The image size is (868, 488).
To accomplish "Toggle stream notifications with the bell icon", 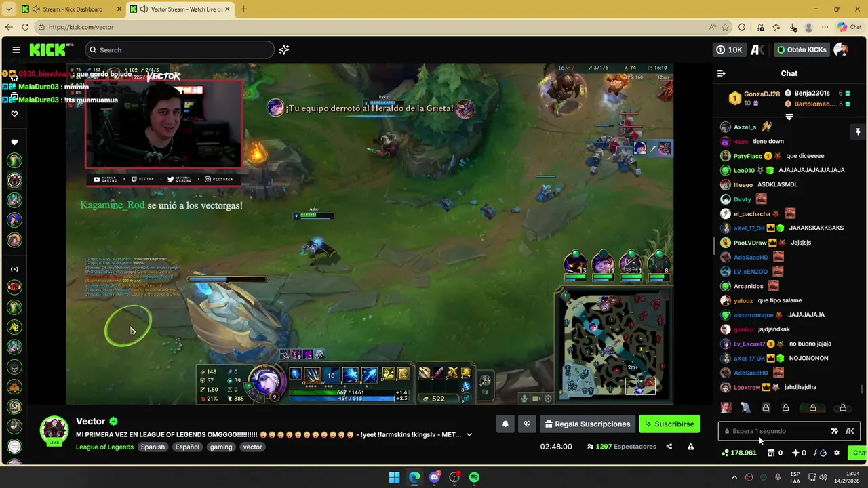I will coord(505,424).
